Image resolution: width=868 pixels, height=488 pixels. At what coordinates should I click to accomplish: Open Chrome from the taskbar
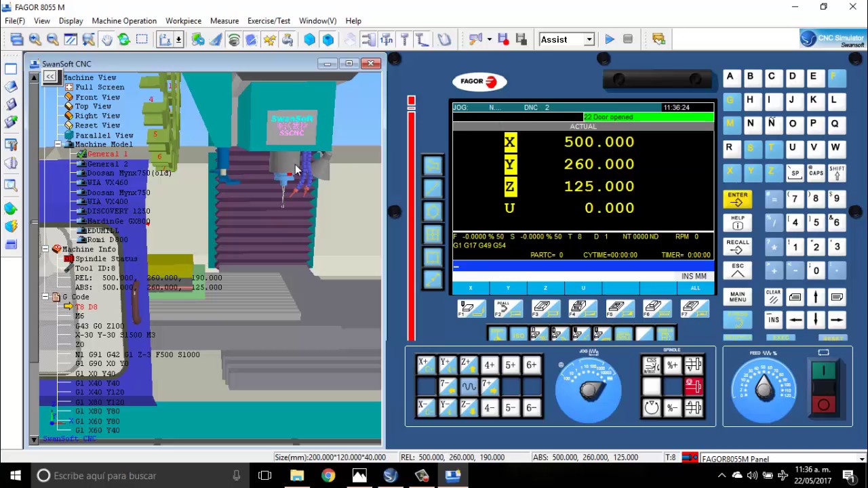pyautogui.click(x=328, y=476)
